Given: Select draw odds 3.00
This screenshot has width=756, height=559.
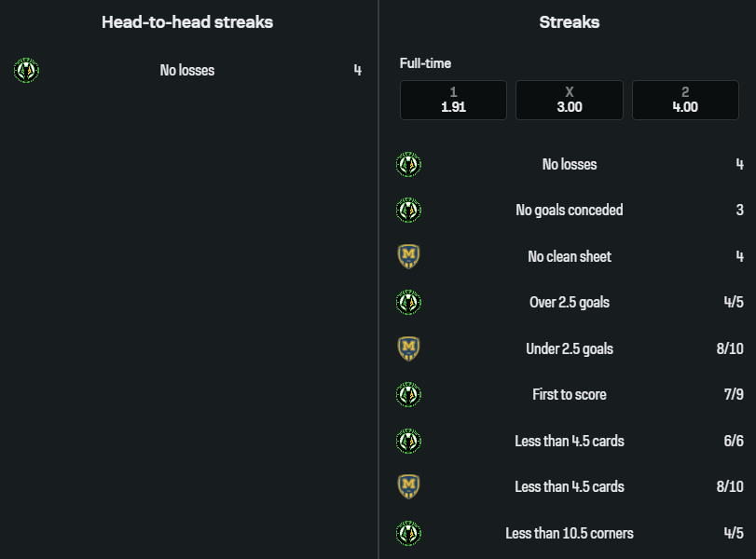Looking at the screenshot, I should coord(570,100).
